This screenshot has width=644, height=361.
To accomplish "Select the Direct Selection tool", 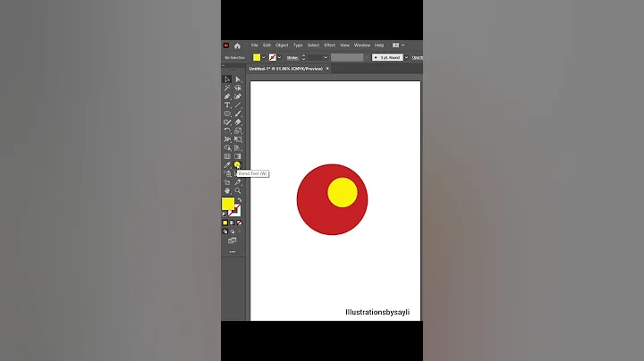I will 238,80.
